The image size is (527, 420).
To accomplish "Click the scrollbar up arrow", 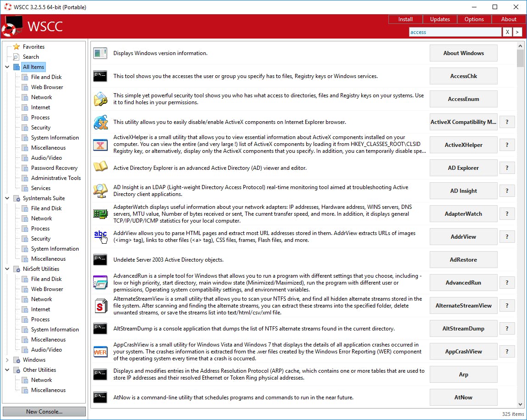I will coord(520,46).
